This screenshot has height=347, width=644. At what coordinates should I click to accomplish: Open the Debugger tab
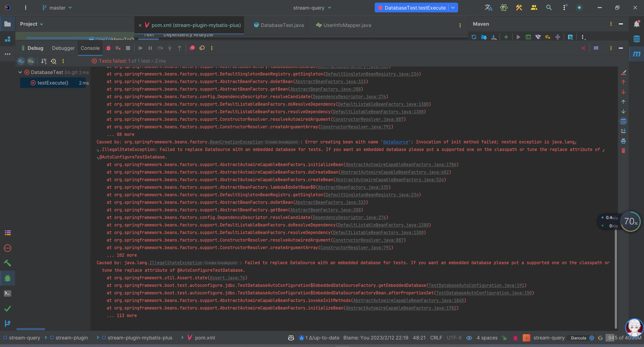click(x=63, y=48)
